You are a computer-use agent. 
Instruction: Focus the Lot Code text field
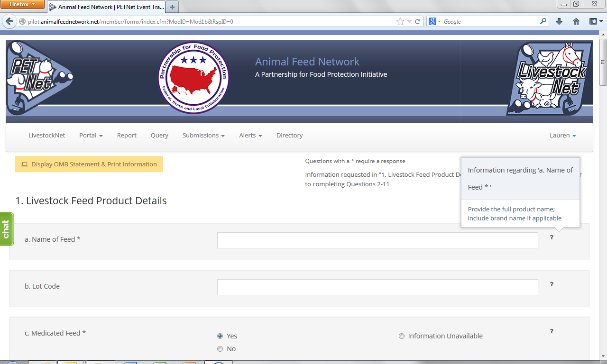click(x=377, y=287)
